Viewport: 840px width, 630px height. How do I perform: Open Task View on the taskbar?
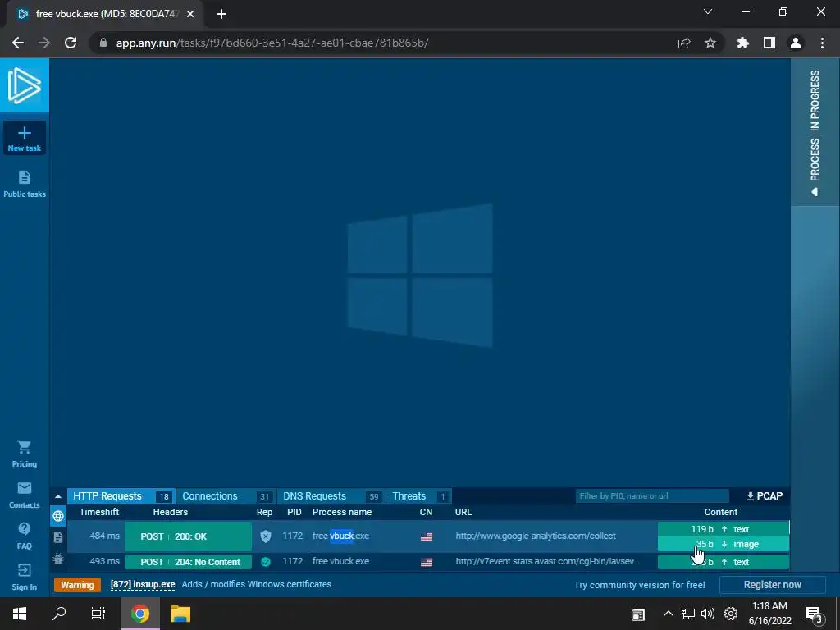point(98,614)
